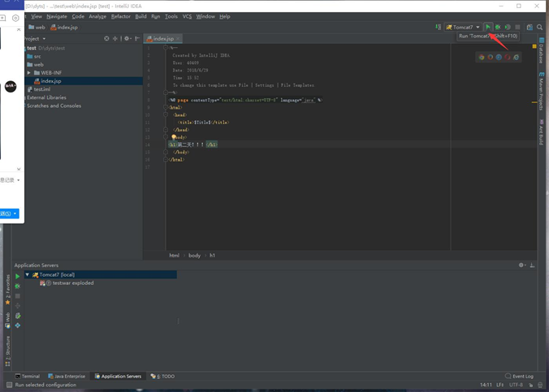Image resolution: width=549 pixels, height=392 pixels.
Task: Open page preview in Chrome browser icon
Action: pyautogui.click(x=482, y=57)
